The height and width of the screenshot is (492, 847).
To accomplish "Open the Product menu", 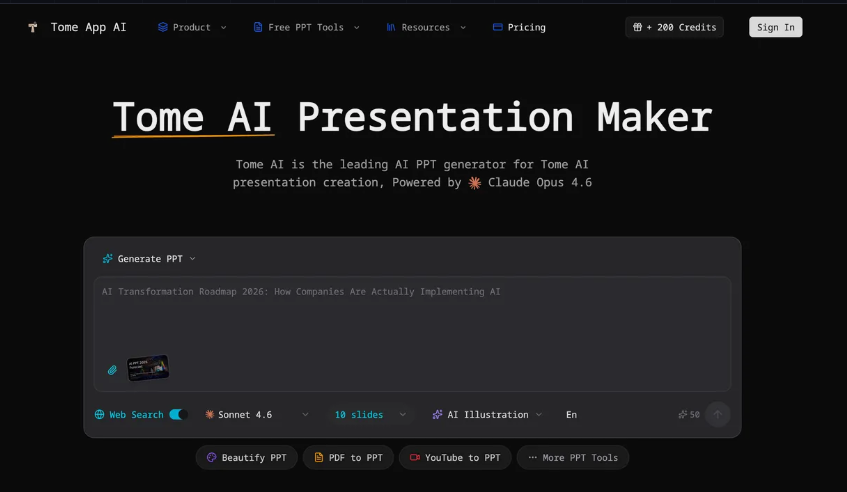I will pyautogui.click(x=191, y=27).
